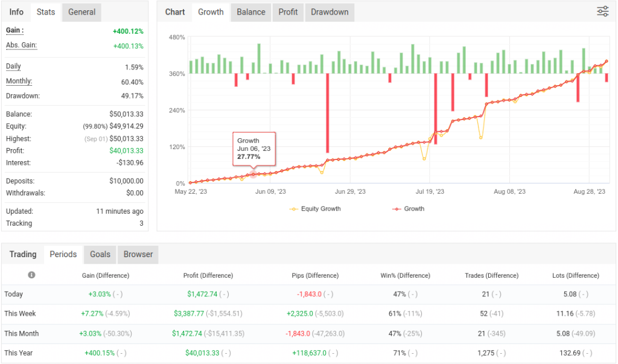The height and width of the screenshot is (364, 618).
Task: Click This Week gain +7.27%
Action: 92,313
